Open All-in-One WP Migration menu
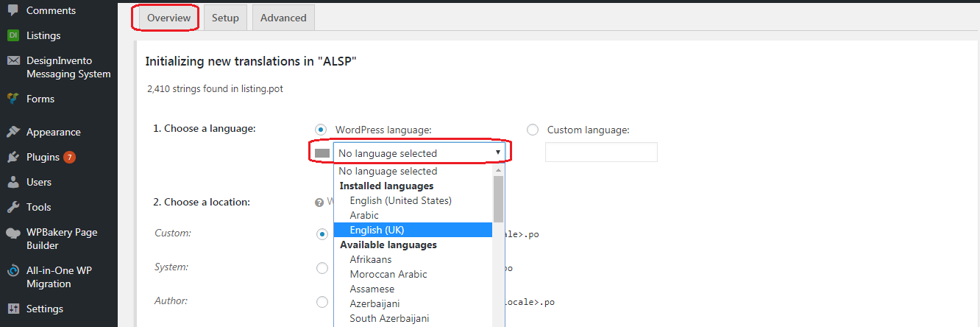 (59, 277)
